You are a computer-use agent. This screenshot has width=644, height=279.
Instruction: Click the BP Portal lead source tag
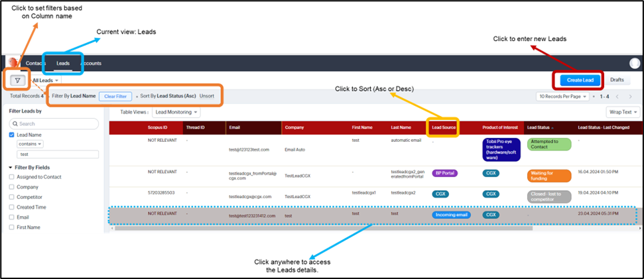[x=445, y=173]
